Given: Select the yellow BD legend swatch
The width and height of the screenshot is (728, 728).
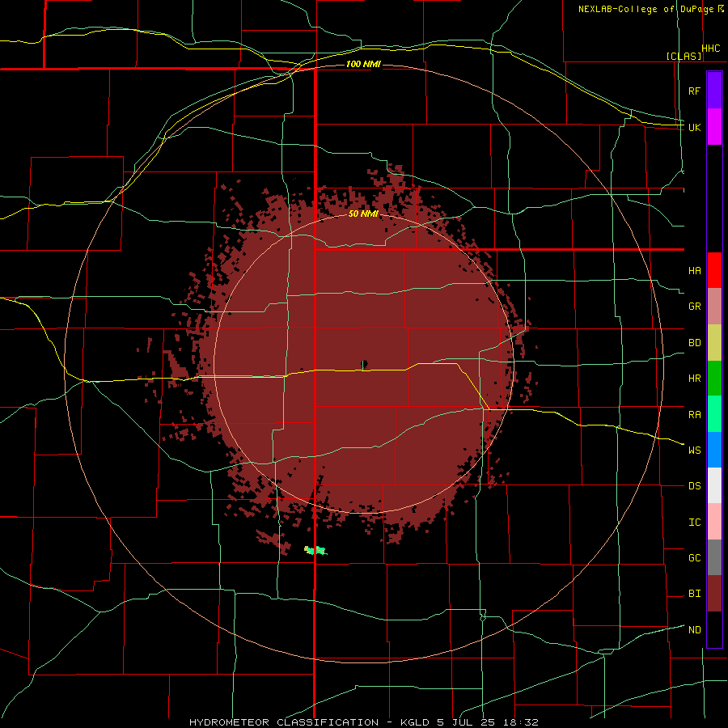Looking at the screenshot, I should tap(714, 343).
